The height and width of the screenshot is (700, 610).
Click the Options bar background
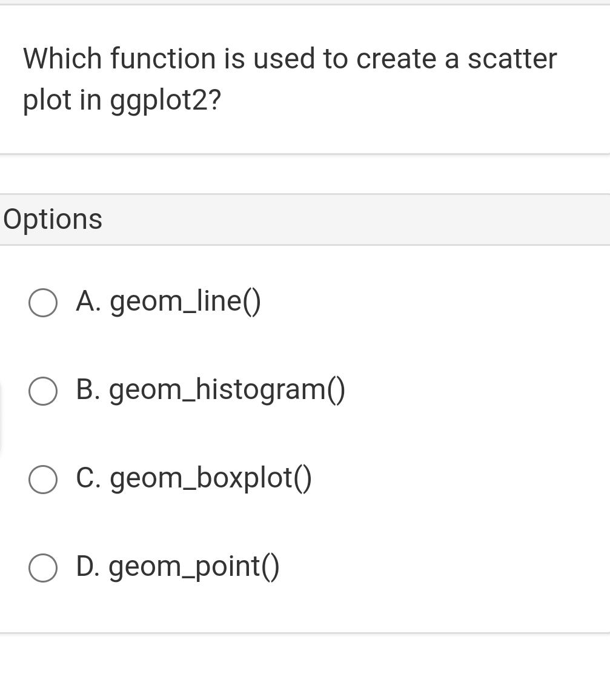pos(363,219)
